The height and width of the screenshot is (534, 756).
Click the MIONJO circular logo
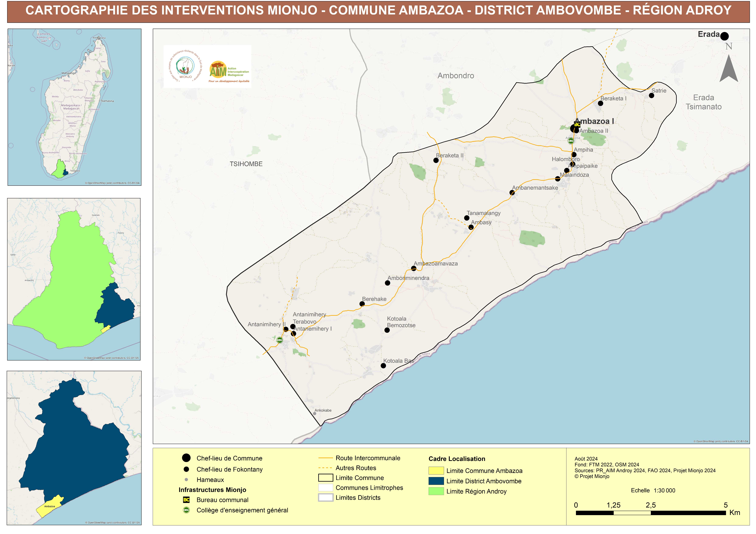click(185, 66)
